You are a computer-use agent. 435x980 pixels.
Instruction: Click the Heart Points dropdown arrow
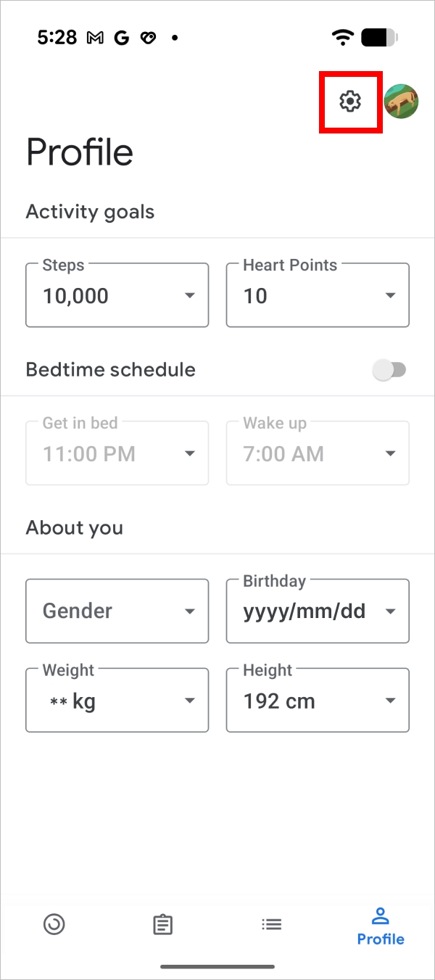coord(391,295)
